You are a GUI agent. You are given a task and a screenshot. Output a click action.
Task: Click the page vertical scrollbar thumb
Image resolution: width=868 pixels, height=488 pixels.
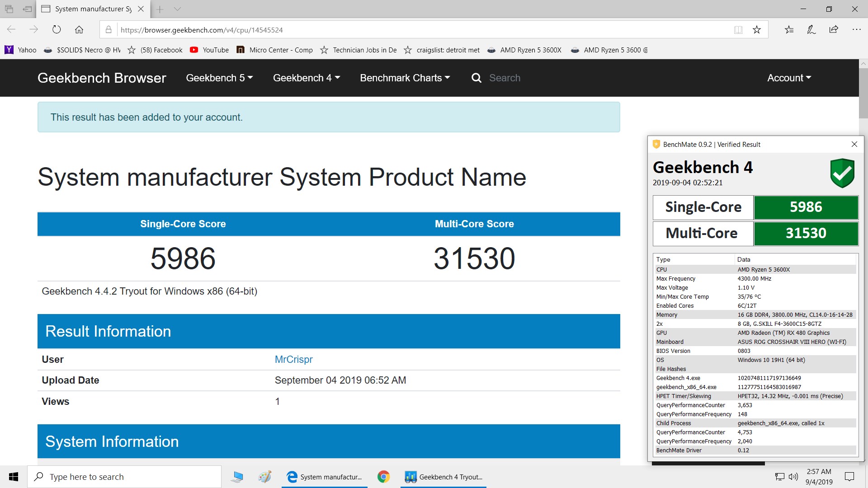point(863,94)
